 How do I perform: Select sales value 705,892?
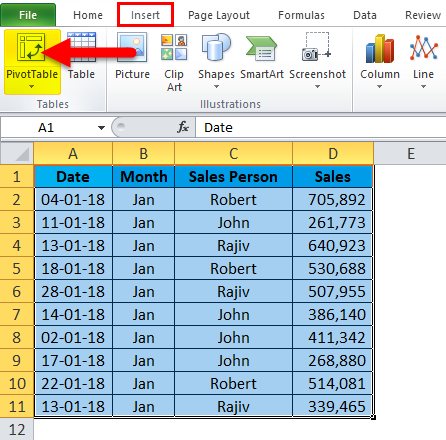pos(333,199)
